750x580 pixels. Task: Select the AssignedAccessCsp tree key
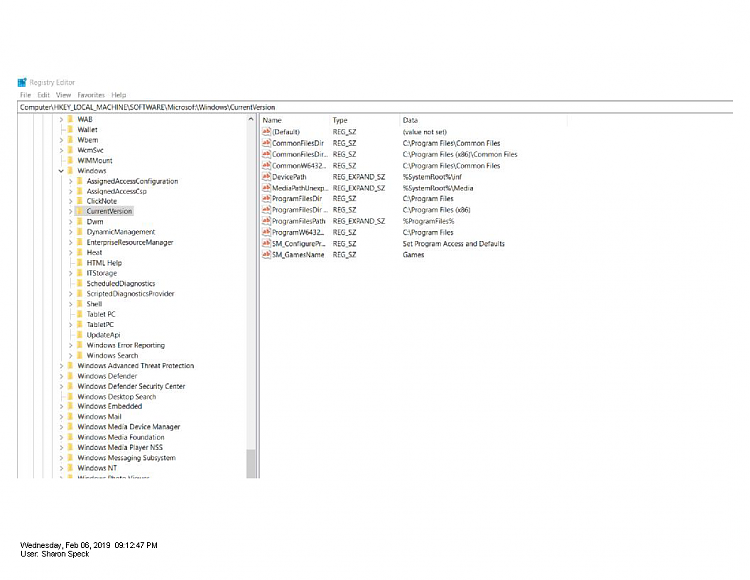(116, 191)
